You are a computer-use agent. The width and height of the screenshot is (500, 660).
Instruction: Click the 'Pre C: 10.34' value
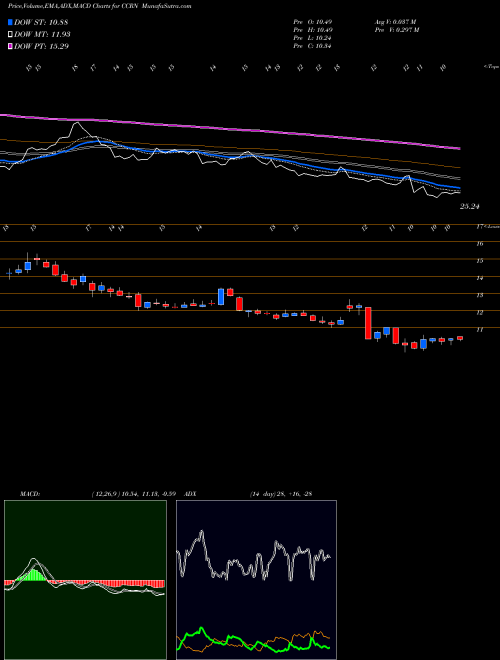pos(313,46)
